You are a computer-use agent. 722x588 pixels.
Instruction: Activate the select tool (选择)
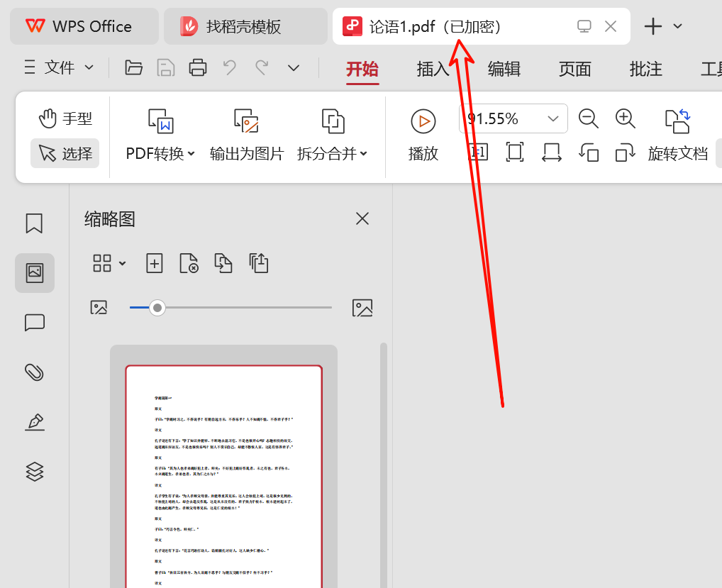coord(65,153)
